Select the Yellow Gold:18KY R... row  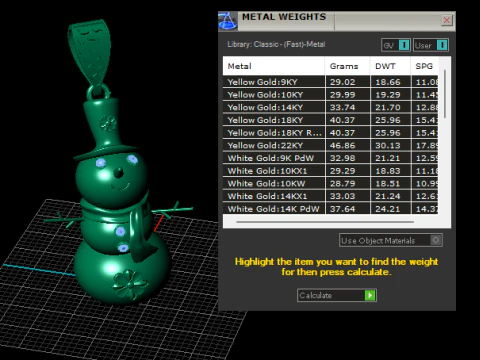331,133
